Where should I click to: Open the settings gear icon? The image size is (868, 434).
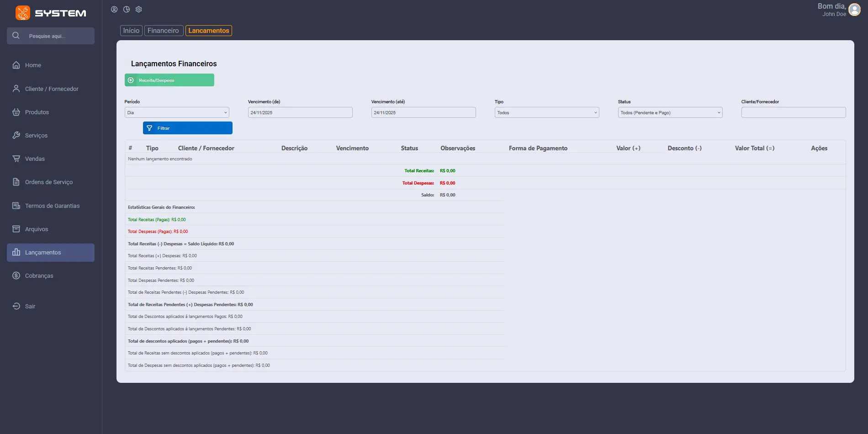[138, 9]
